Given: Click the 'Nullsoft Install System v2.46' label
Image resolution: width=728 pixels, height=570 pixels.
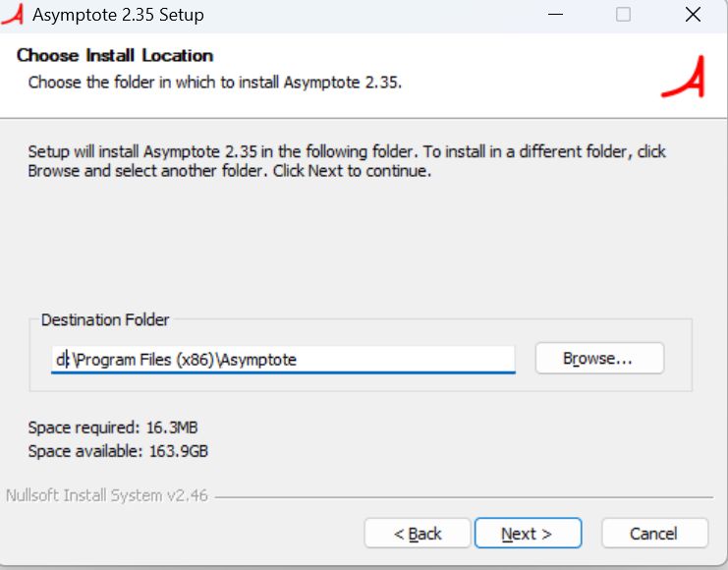Looking at the screenshot, I should (x=107, y=495).
